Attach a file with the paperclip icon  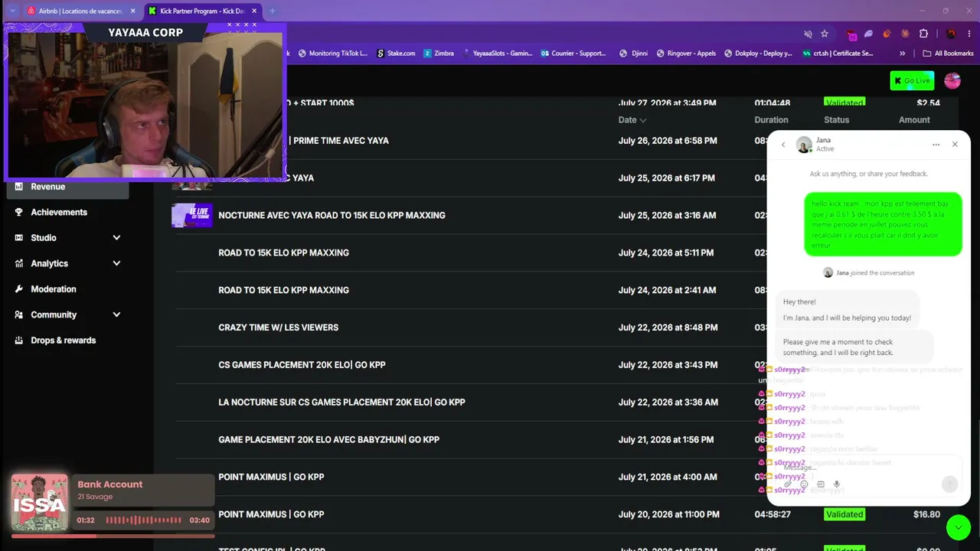(788, 484)
